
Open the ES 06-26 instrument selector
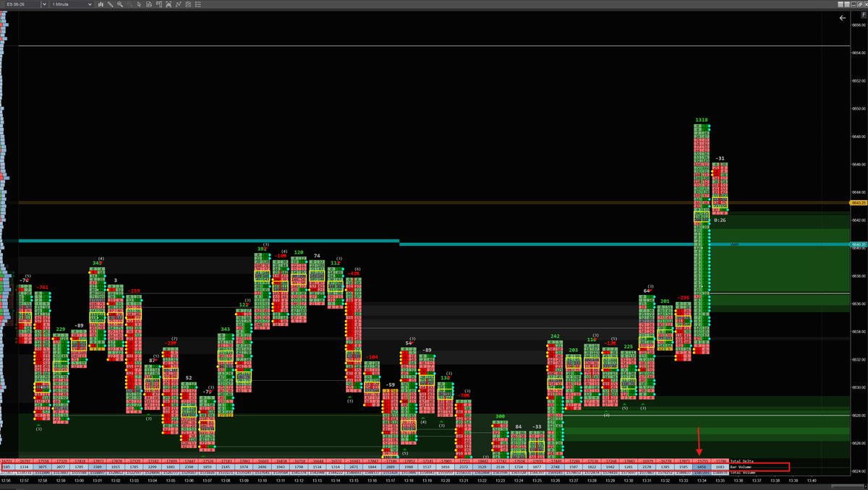tap(21, 4)
